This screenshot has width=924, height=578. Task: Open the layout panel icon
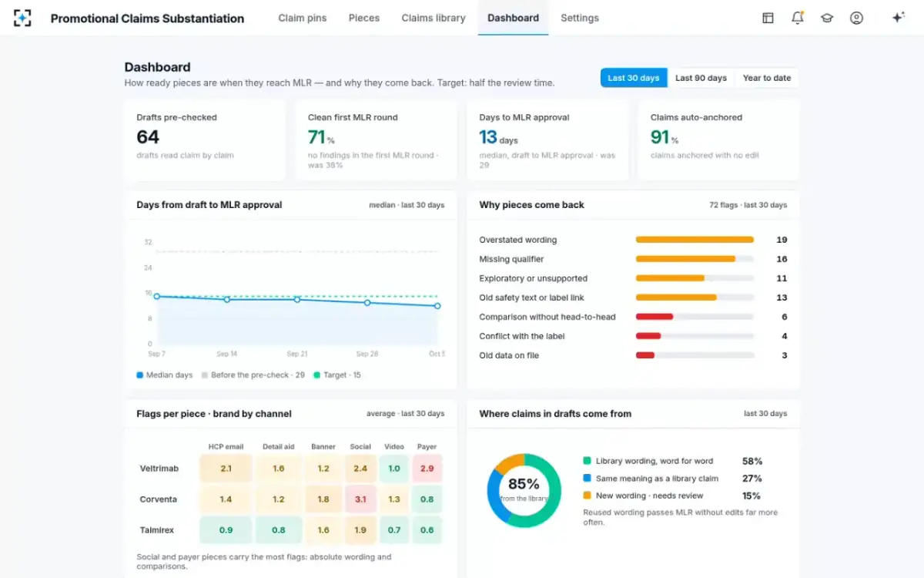(x=768, y=18)
